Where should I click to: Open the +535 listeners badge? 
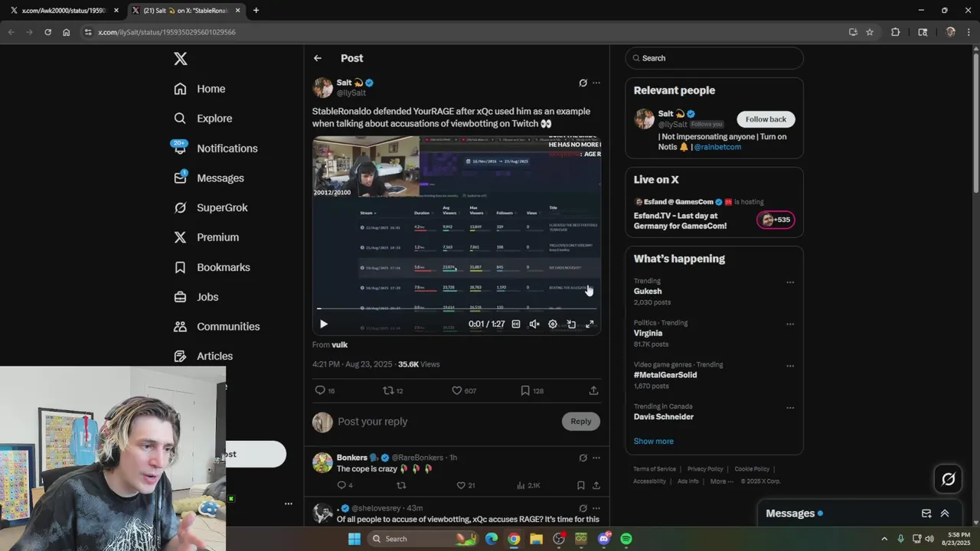pyautogui.click(x=776, y=220)
